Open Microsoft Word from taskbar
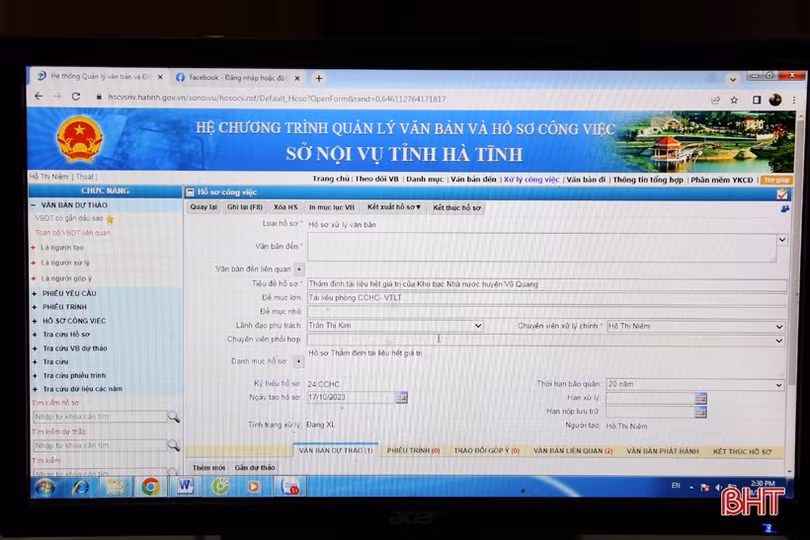The image size is (810, 540). [185, 487]
